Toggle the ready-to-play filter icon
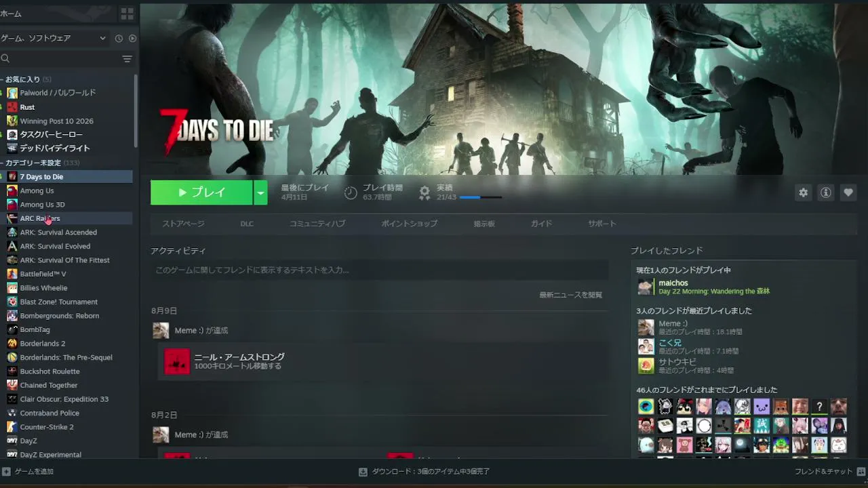 point(132,39)
